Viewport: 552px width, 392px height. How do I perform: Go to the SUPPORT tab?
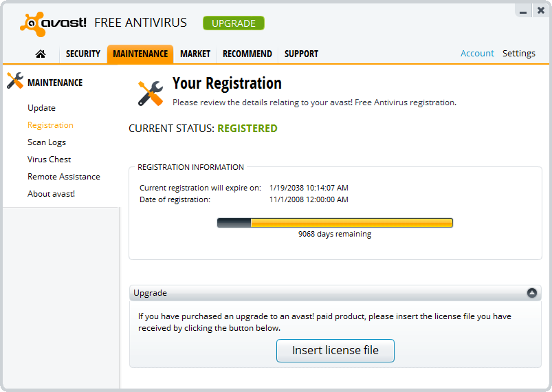pyautogui.click(x=301, y=54)
